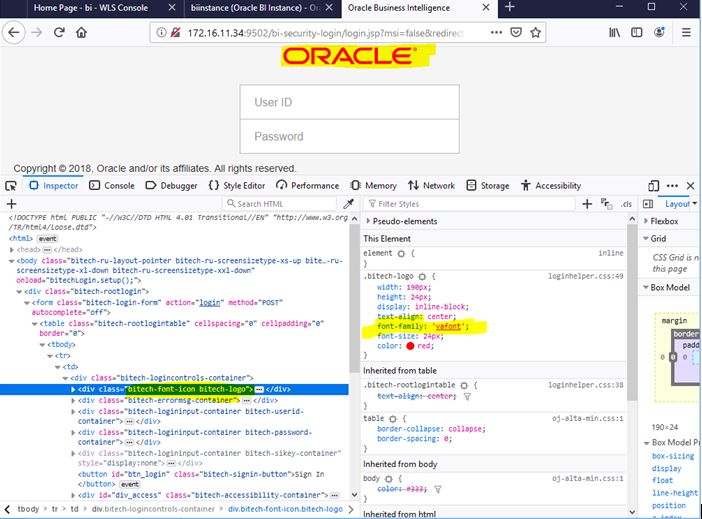Viewport: 702px width, 519px height.
Task: Open the Firefox account icon
Action: click(x=659, y=32)
